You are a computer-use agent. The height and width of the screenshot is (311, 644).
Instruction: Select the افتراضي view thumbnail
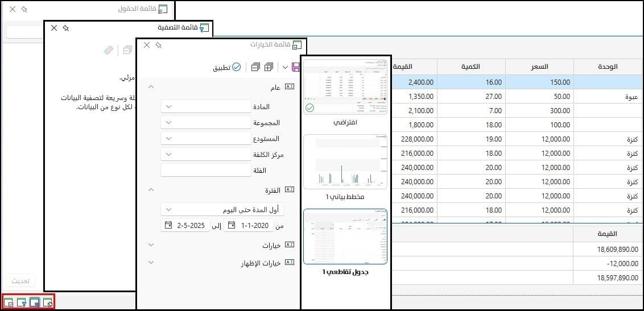(x=345, y=87)
